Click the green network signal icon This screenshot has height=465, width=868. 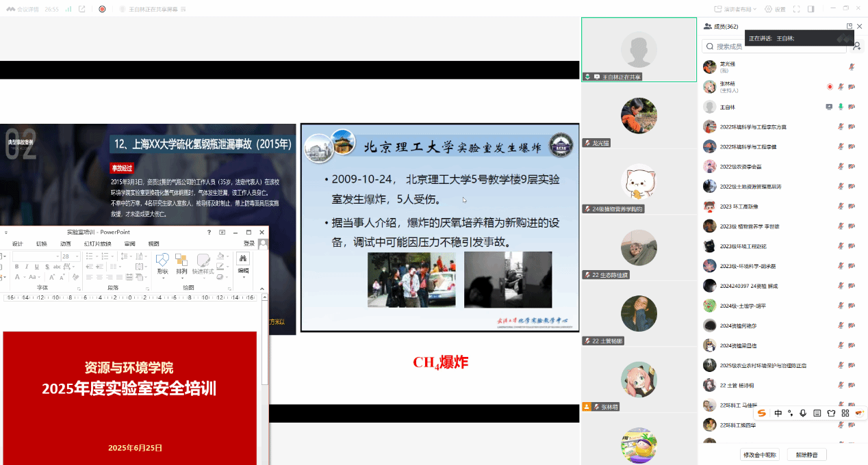[x=68, y=9]
